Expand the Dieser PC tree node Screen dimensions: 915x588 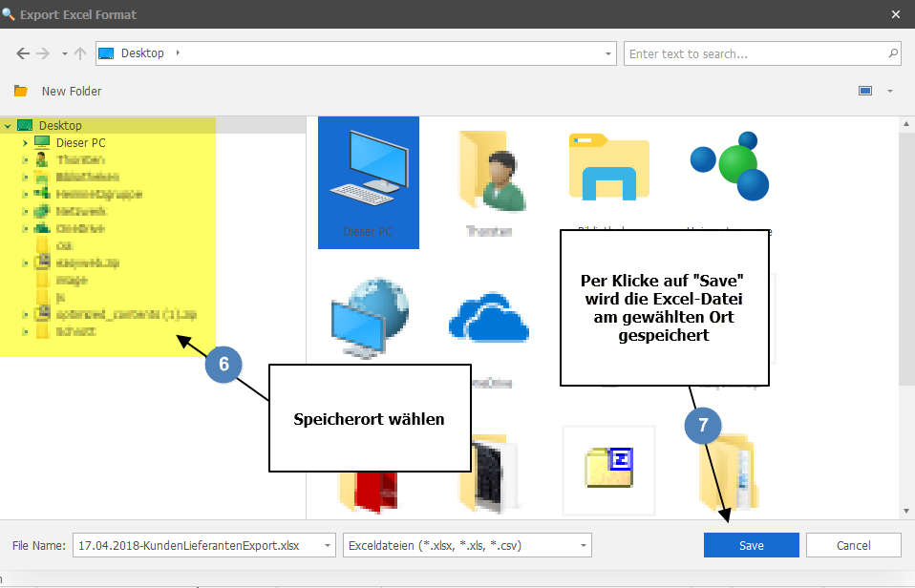[25, 143]
